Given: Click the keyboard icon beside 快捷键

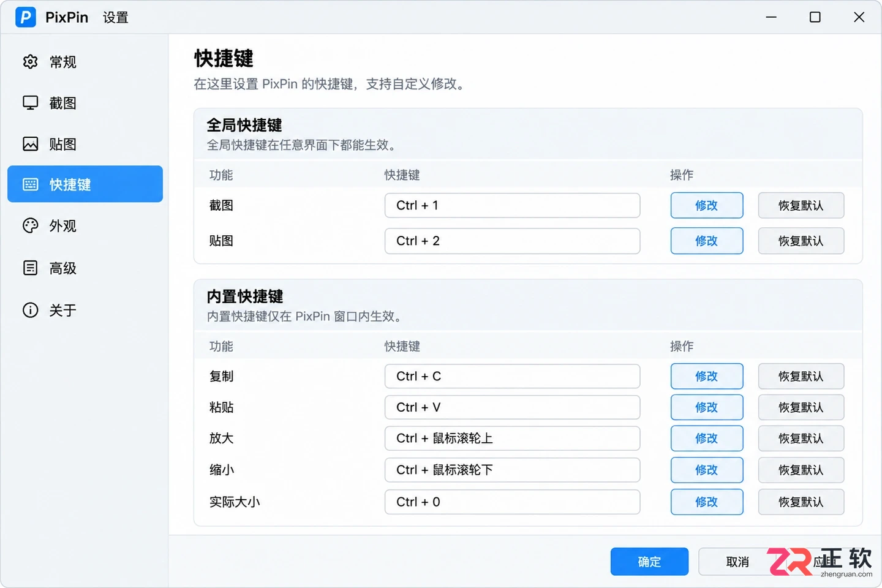Looking at the screenshot, I should pos(30,184).
